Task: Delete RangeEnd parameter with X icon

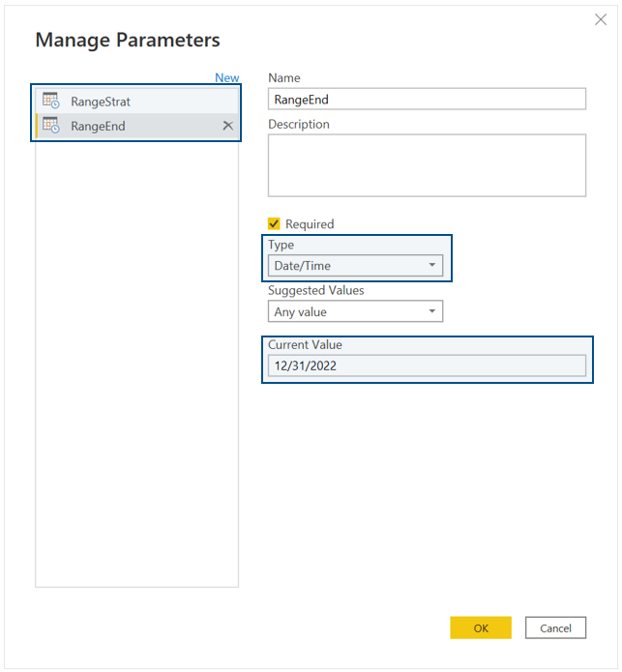Action: tap(227, 126)
